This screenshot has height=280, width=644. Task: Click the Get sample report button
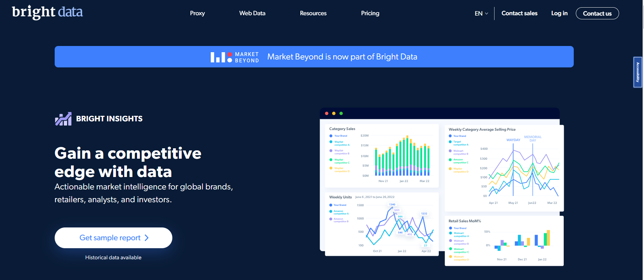coord(114,238)
